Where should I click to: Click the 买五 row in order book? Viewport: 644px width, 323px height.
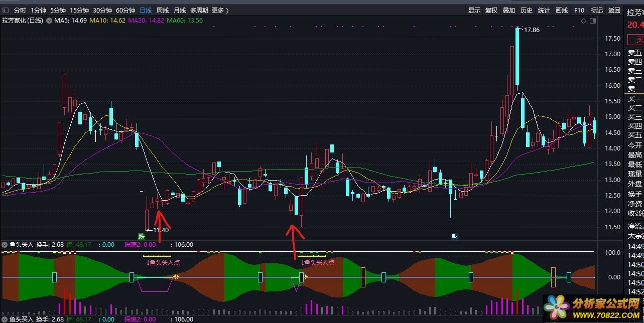pos(635,135)
